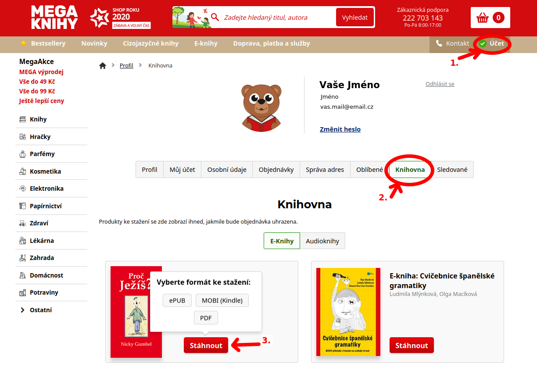Switch to the Audioknihy tab
537x392 pixels.
(322, 241)
